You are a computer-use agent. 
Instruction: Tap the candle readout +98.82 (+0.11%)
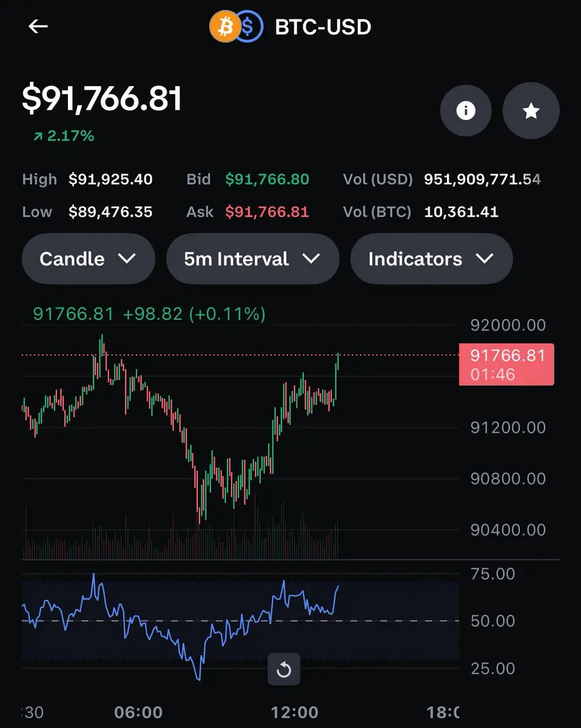tap(194, 314)
